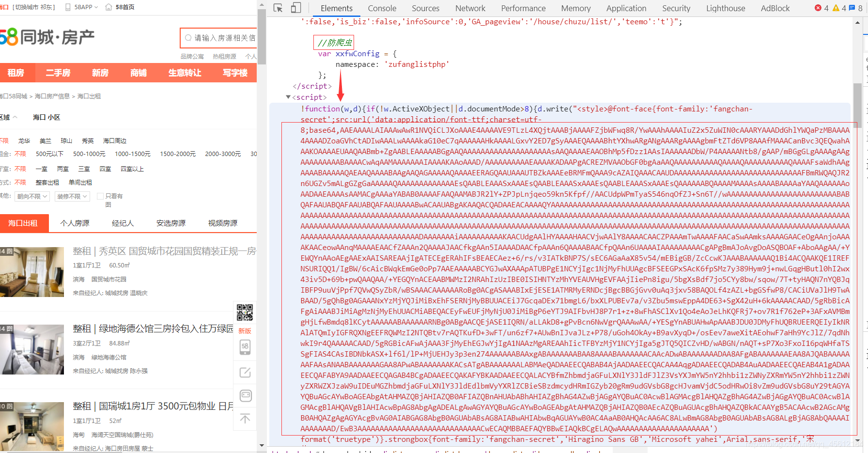The height and width of the screenshot is (453, 868).
Task: Click the search magnifier icon in search box
Action: tap(188, 38)
